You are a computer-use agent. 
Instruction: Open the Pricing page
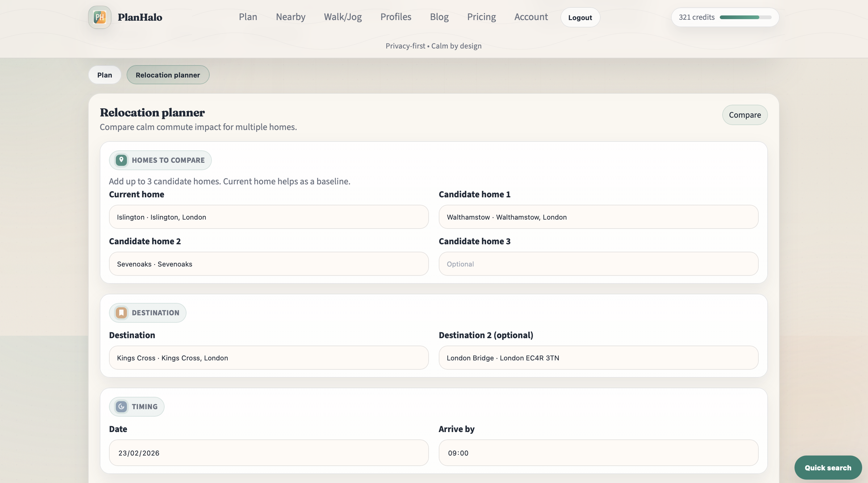[x=481, y=17]
